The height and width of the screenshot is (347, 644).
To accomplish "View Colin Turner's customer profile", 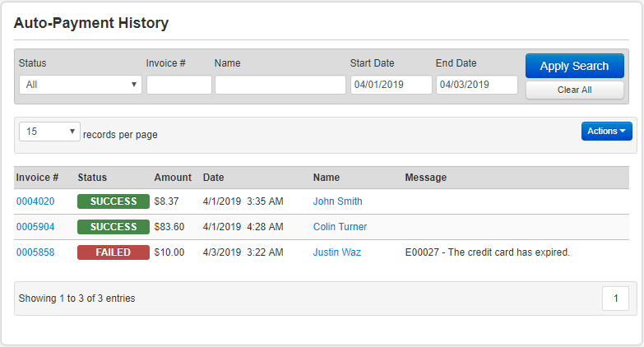I will coord(340,227).
